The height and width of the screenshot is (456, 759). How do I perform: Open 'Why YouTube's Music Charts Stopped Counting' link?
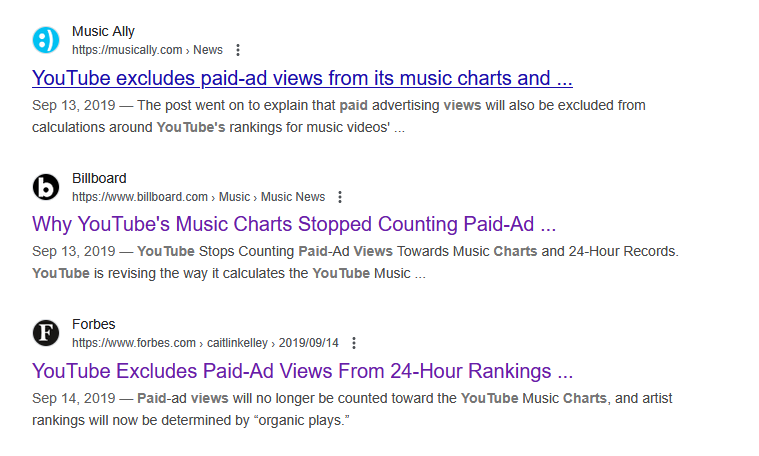pos(294,224)
